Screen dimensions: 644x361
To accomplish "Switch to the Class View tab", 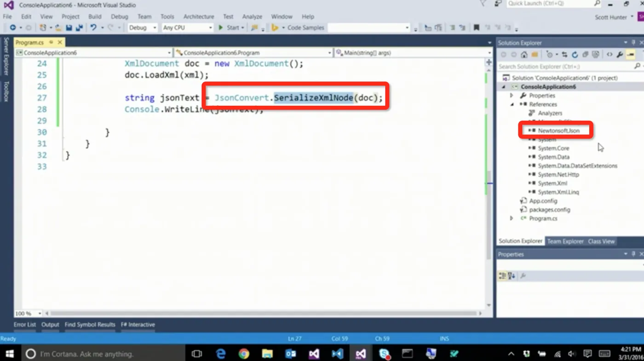I will coord(601,241).
